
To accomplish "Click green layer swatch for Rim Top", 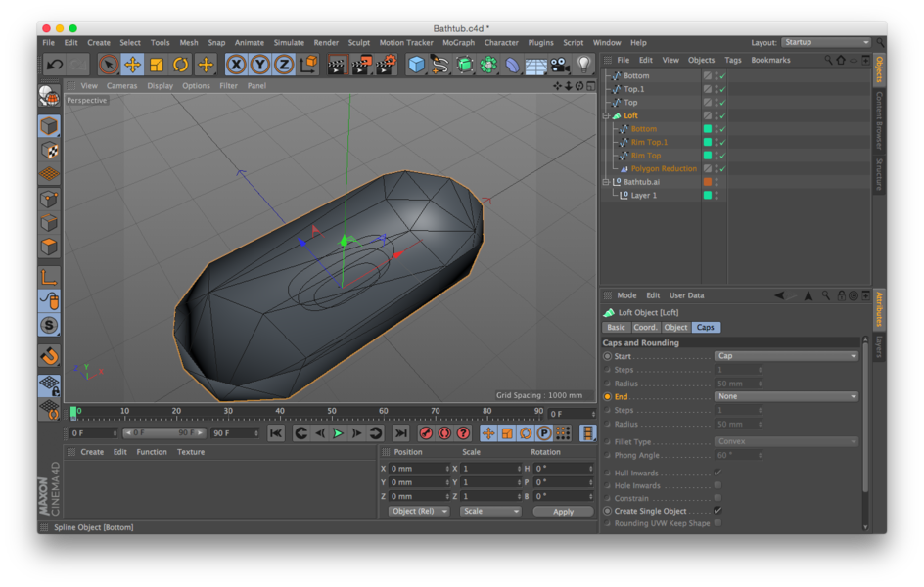I will [x=707, y=156].
